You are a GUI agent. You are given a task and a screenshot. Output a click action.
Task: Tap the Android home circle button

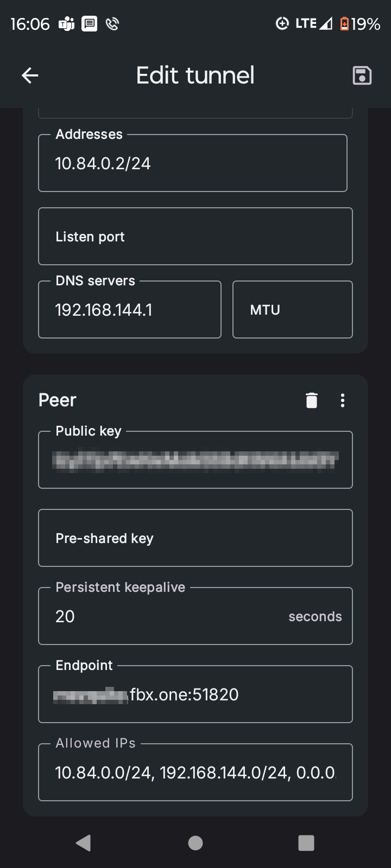click(195, 843)
